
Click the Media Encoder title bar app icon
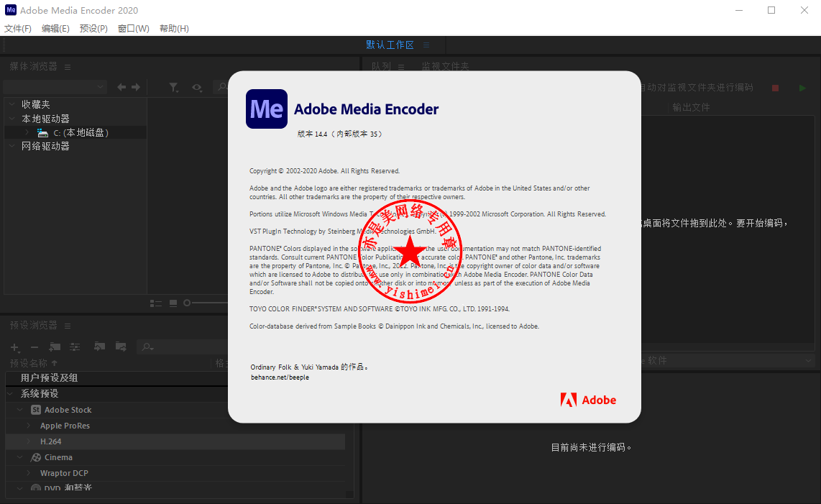(11, 10)
